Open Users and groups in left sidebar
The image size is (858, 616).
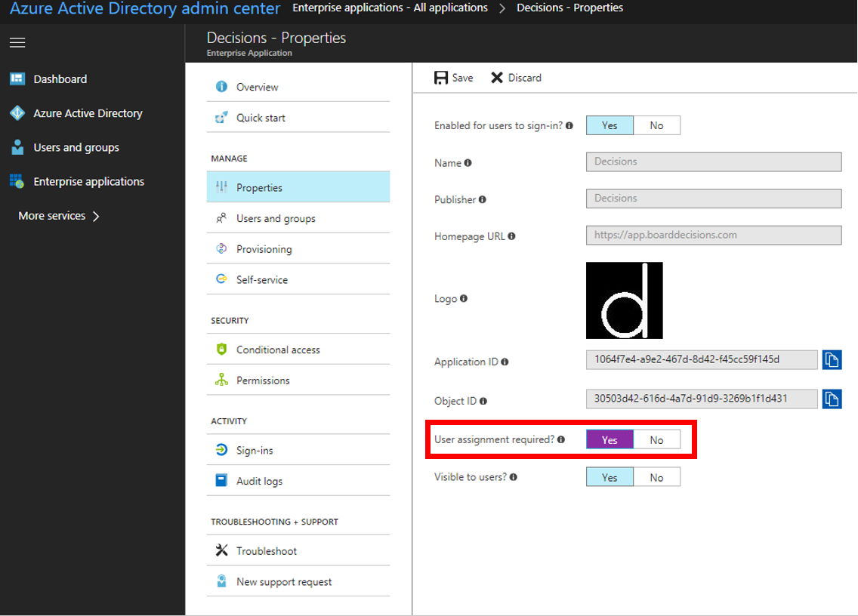click(76, 147)
